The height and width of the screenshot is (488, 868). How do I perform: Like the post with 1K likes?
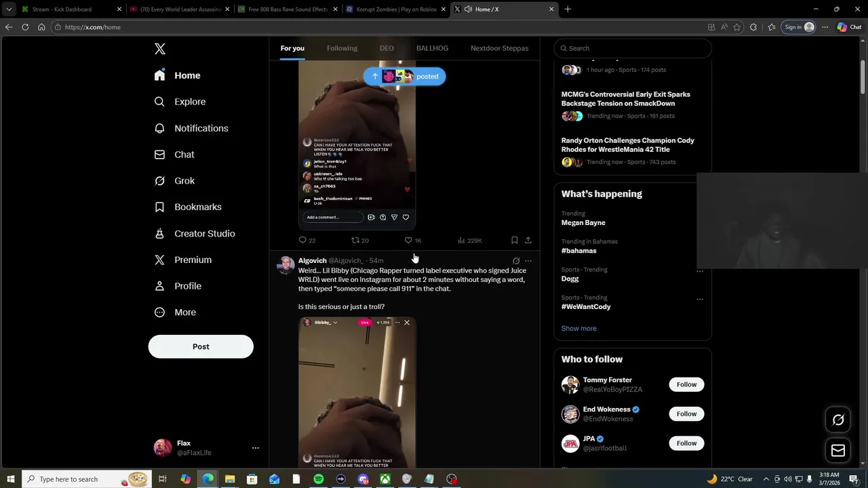pos(413,240)
